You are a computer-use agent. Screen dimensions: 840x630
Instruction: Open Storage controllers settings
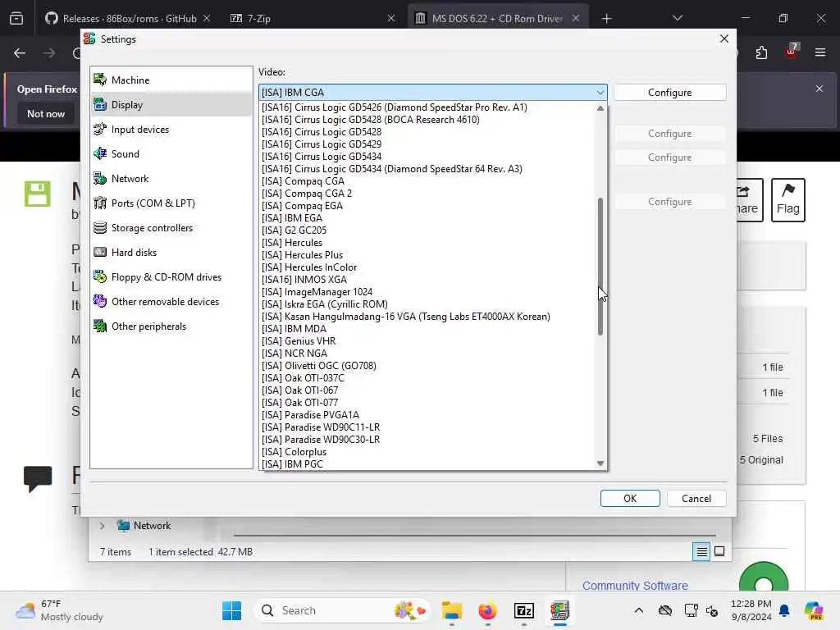171,228
